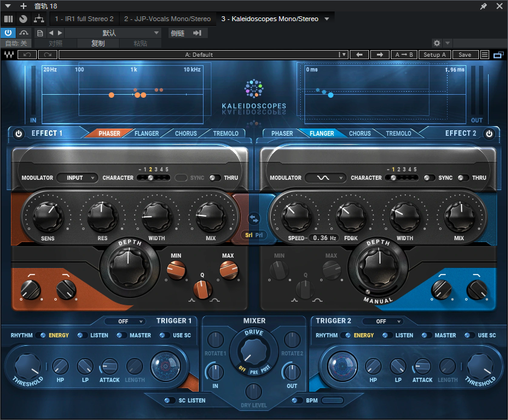The width and height of the screenshot is (508, 420).
Task: Click the Effect 1 frequency graph display
Action: click(x=123, y=94)
